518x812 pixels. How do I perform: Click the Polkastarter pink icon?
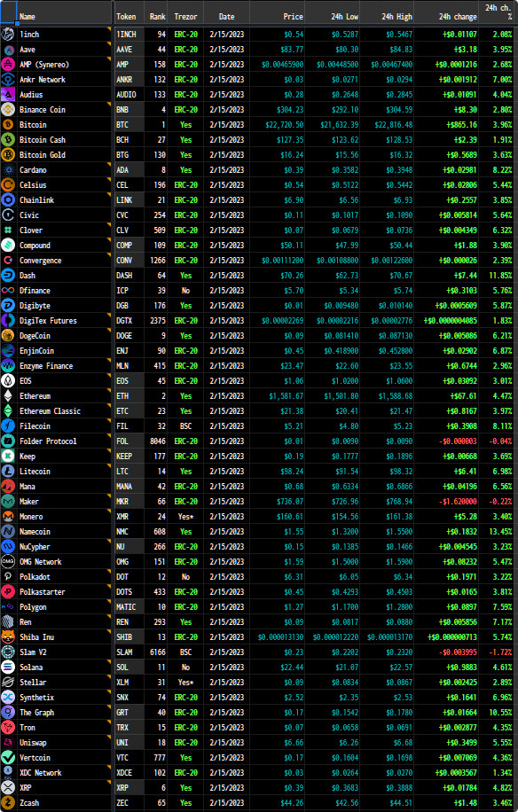8,592
